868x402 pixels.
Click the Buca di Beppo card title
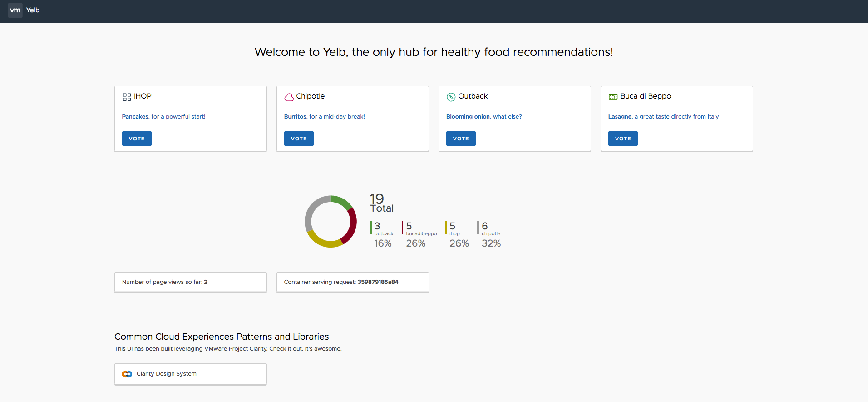(646, 96)
